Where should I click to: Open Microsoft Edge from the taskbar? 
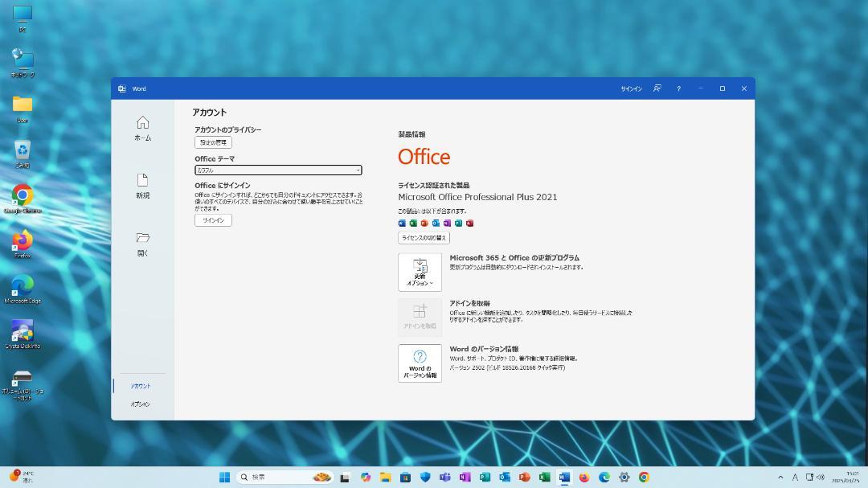(604, 477)
